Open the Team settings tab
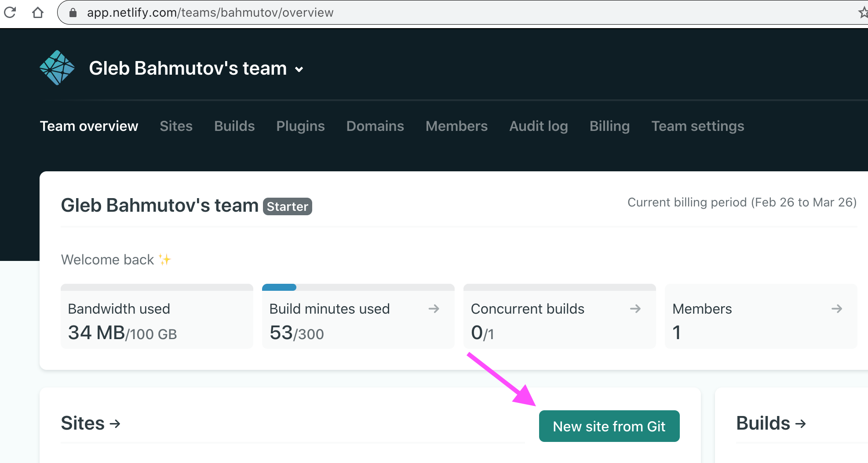This screenshot has width=868, height=463. tap(697, 126)
